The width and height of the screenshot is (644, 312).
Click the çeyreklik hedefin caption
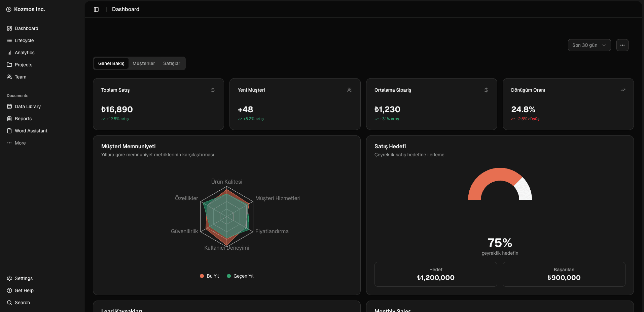500,253
